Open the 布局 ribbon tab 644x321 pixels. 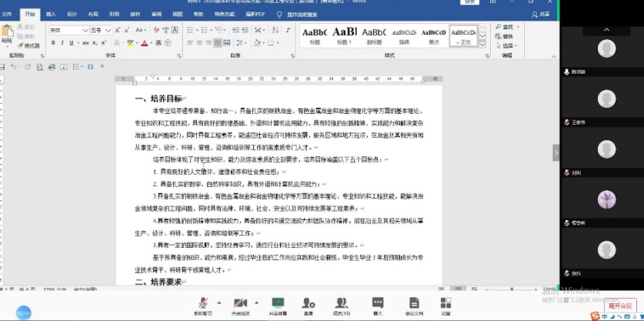[x=92, y=14]
